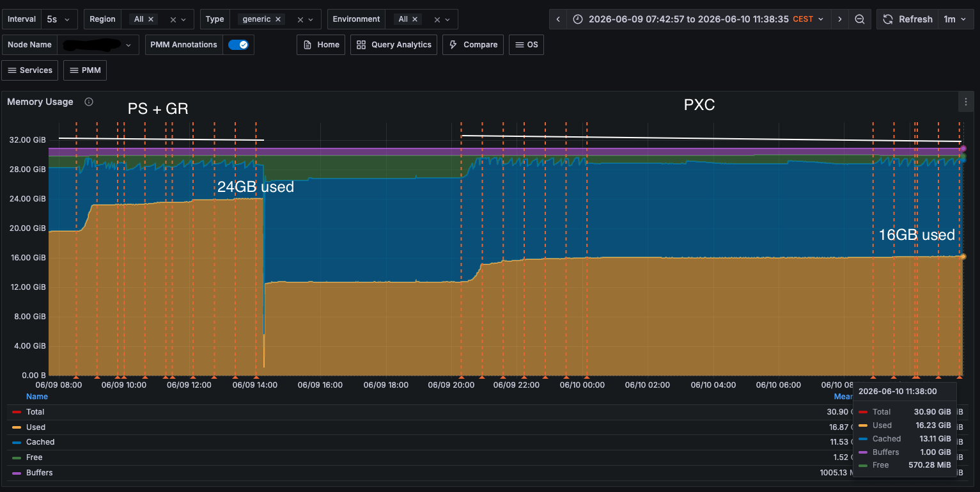Toggle the Cached series in legend
The image size is (980, 492).
pos(40,442)
